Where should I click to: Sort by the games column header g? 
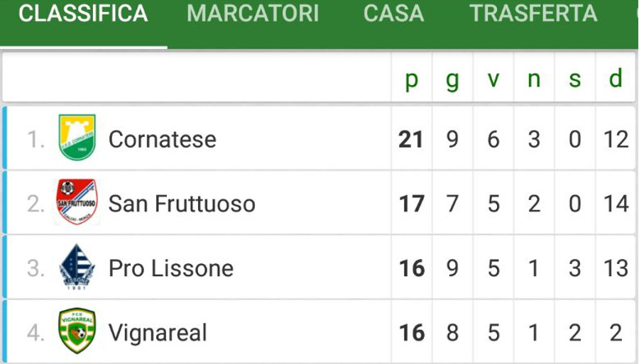[x=452, y=79]
